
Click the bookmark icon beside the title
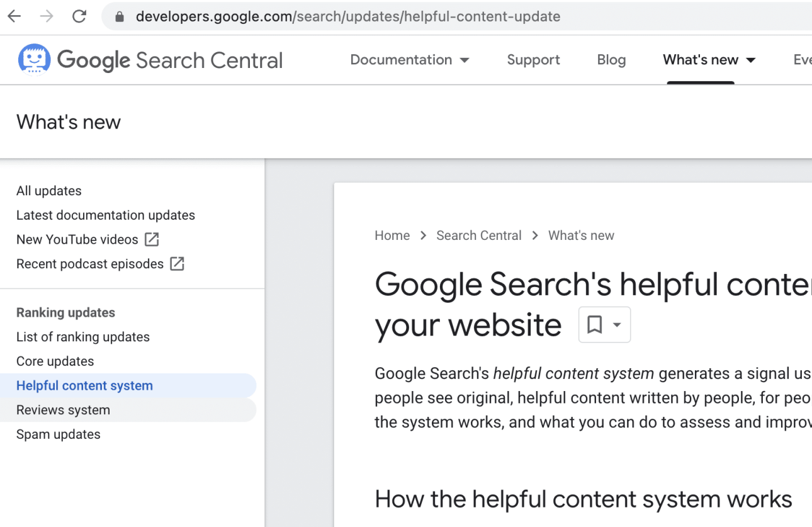coord(594,324)
